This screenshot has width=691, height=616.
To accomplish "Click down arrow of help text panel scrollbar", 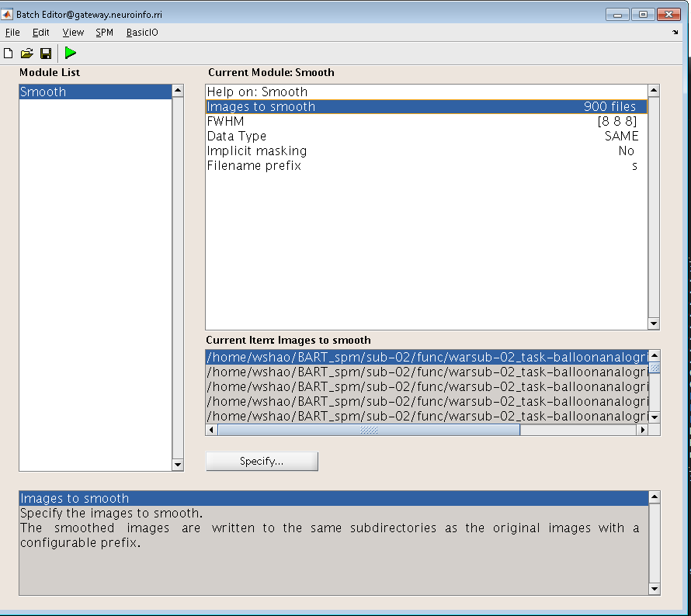I will [x=655, y=589].
